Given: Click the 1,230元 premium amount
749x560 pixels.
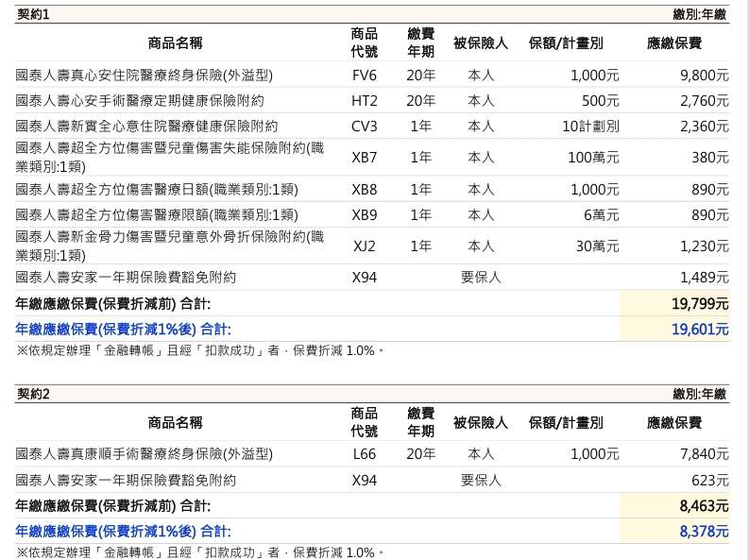Looking at the screenshot, I should coord(705,246).
